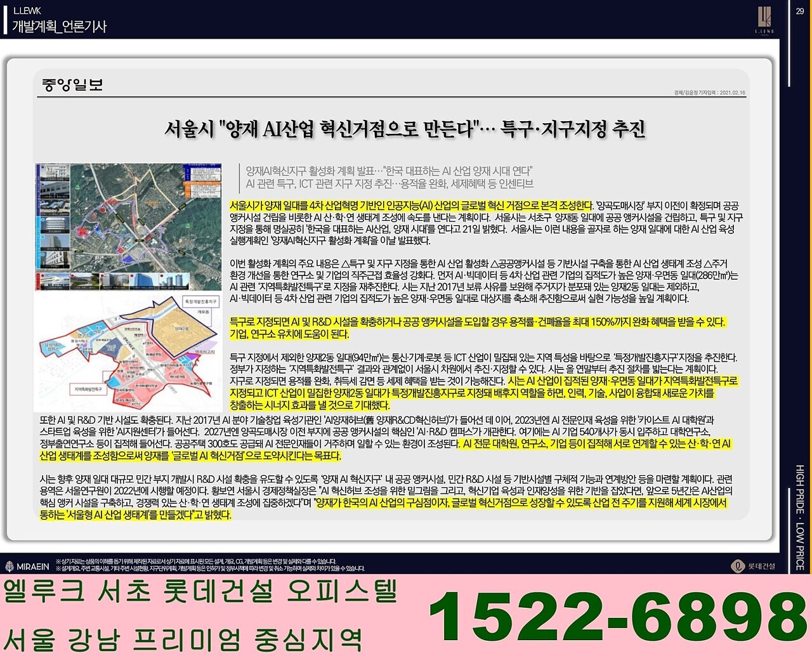The image size is (812, 656).
Task: Click the banner text '서울 강남 프리미엄 중심지역'
Action: 183,639
